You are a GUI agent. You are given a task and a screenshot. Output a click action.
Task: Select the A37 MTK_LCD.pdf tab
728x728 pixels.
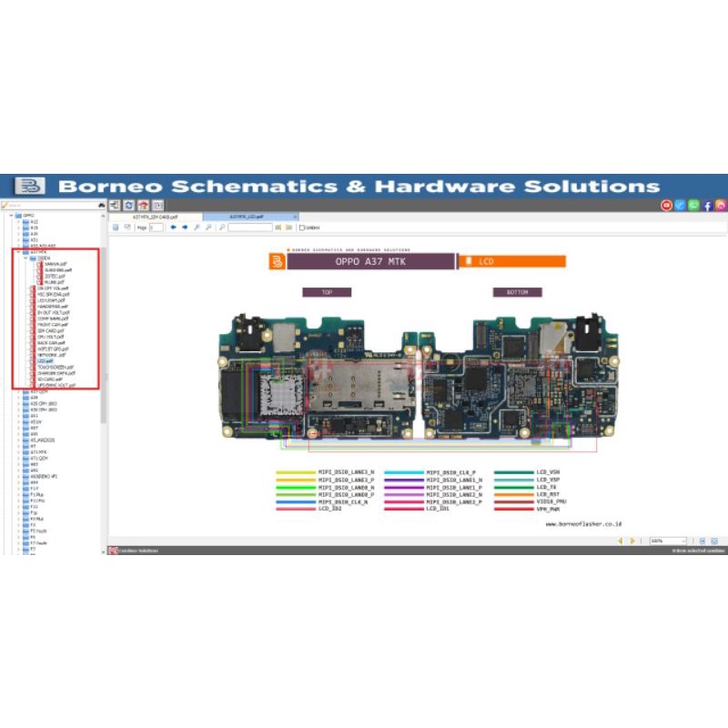(x=246, y=217)
